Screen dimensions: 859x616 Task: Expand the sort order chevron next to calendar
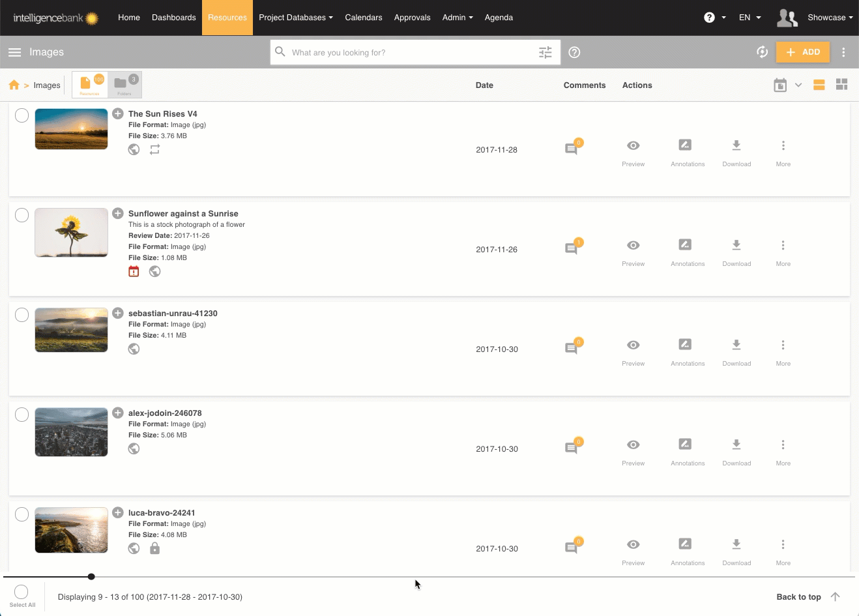(798, 85)
